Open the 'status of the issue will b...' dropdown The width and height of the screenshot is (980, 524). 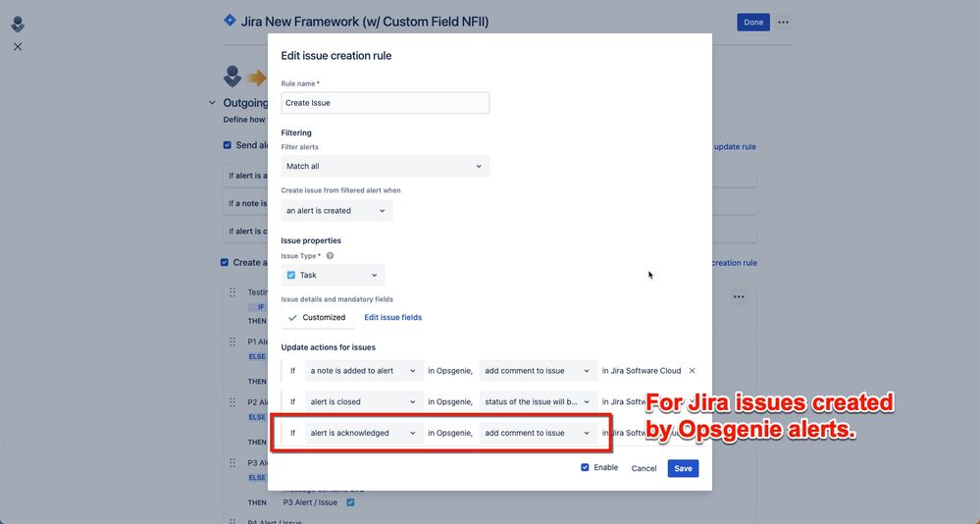coord(538,402)
